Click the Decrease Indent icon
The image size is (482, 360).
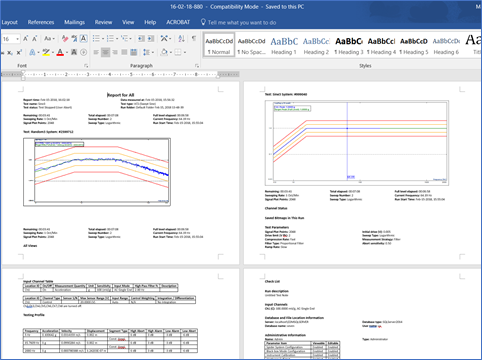[141, 39]
